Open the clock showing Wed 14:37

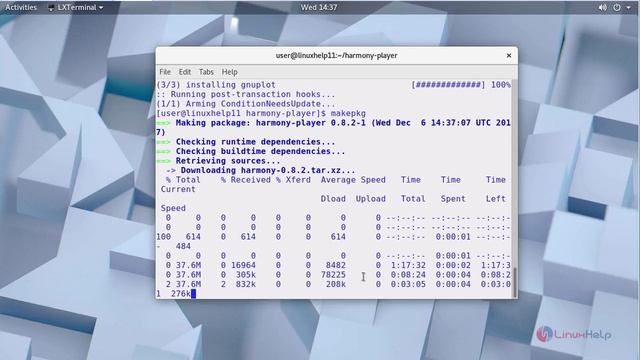[x=319, y=7]
